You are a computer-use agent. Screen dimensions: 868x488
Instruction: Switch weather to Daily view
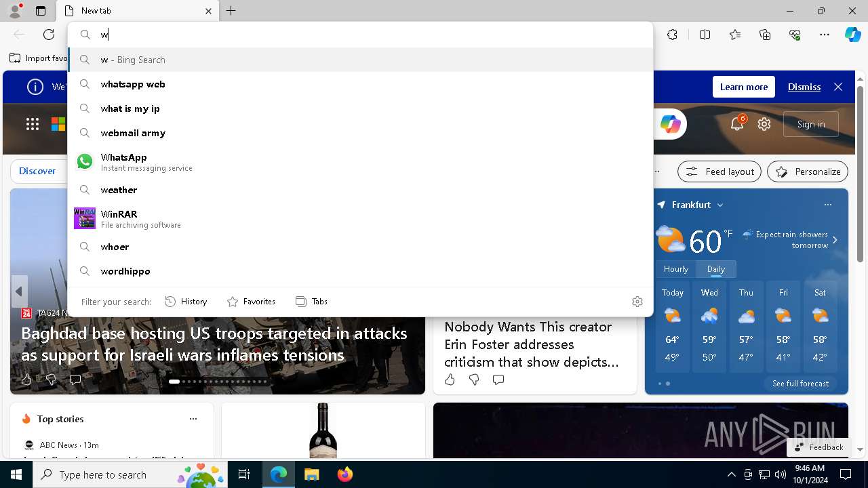click(716, 269)
